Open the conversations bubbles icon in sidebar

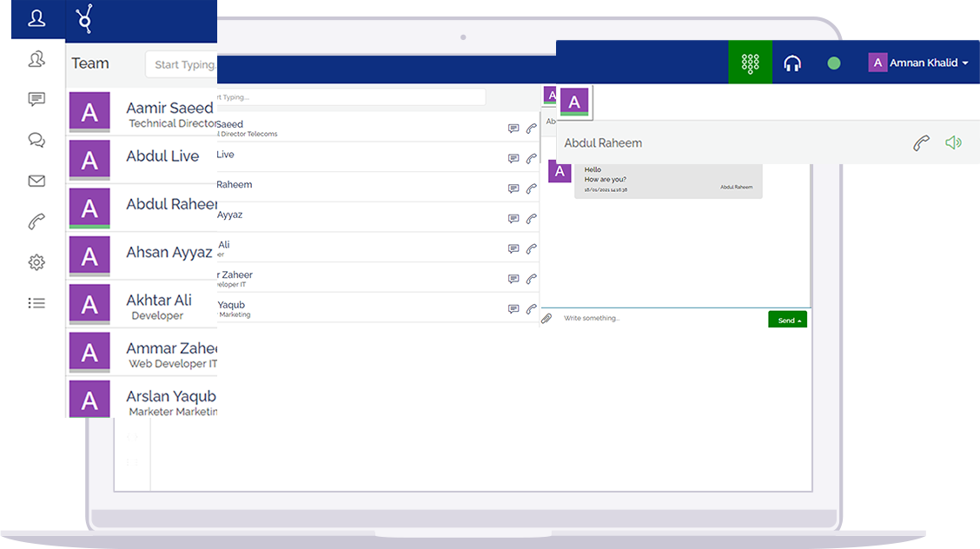click(x=36, y=140)
